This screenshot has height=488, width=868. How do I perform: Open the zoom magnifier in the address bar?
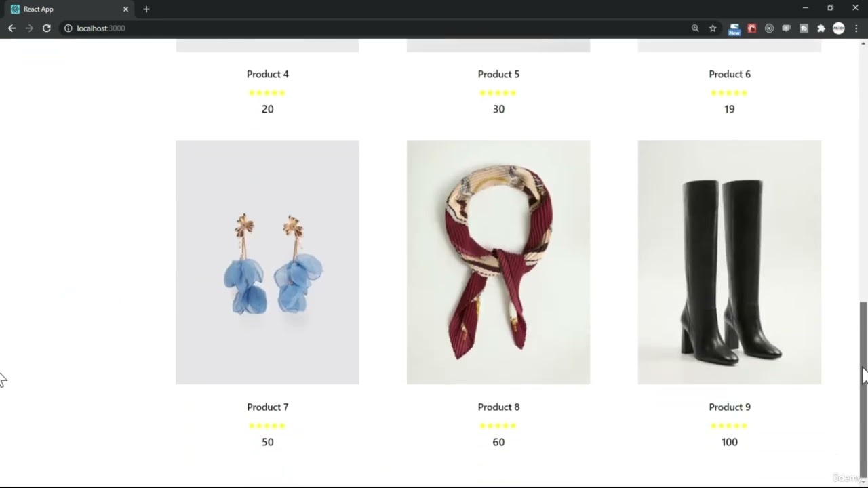click(695, 28)
